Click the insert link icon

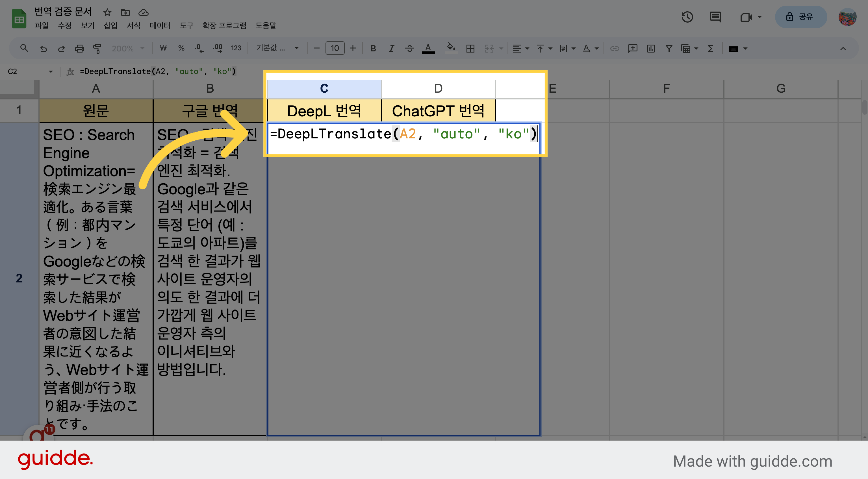point(615,49)
